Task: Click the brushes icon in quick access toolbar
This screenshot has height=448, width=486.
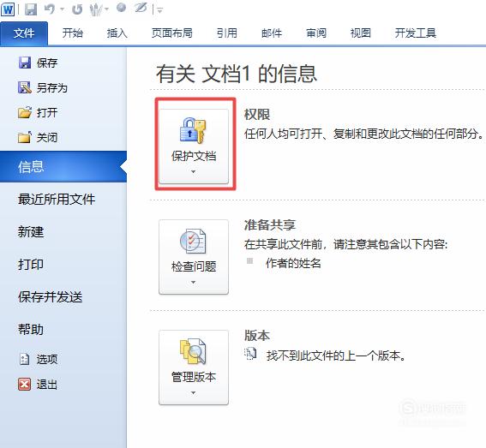Action: coord(96,9)
